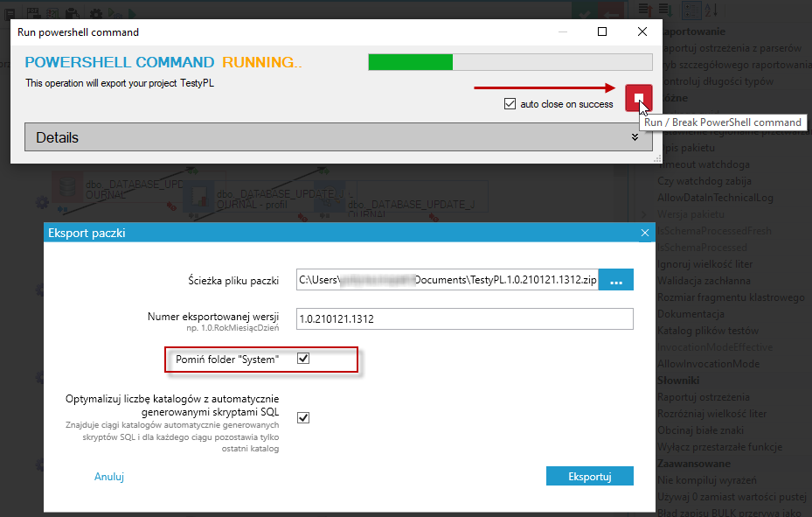Click the green checkmark accept icon
Image resolution: width=812 pixels, height=517 pixels.
(x=584, y=12)
